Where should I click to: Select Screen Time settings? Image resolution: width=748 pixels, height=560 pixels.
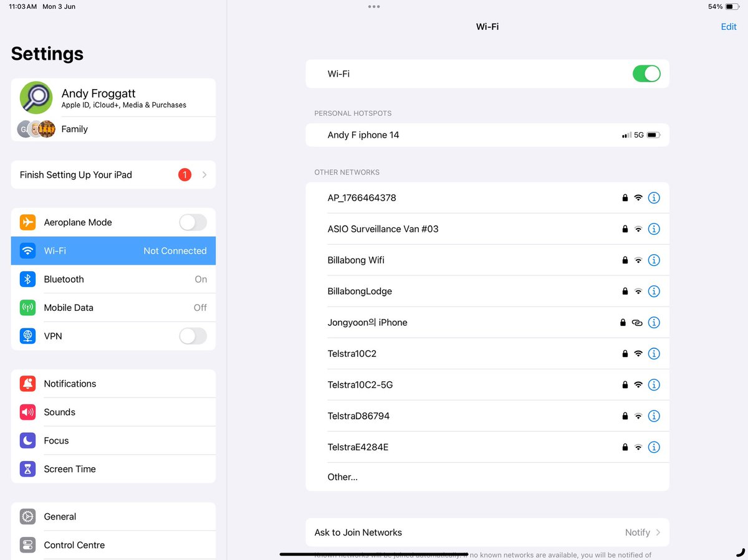pos(113,469)
